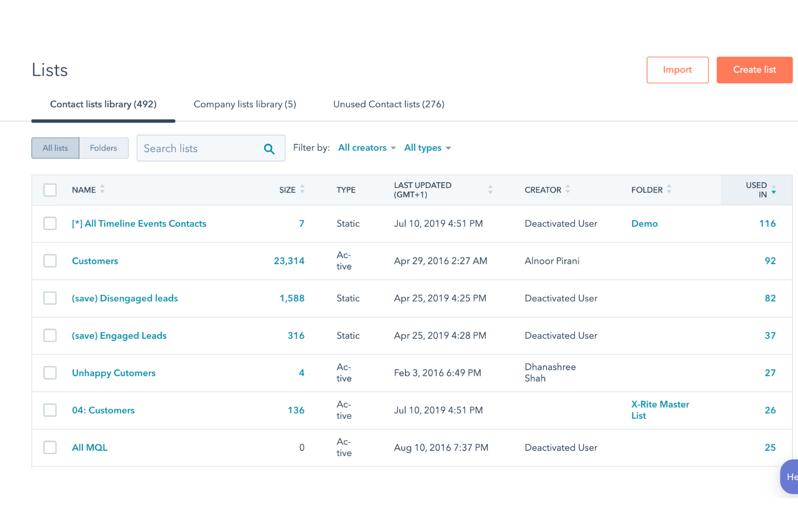Viewport: 798px width, 532px height.
Task: Open the All creators filter dropdown
Action: (x=367, y=148)
